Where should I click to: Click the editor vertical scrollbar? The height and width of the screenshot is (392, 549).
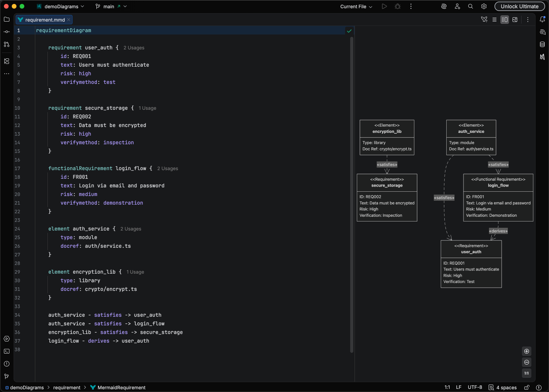point(352,196)
